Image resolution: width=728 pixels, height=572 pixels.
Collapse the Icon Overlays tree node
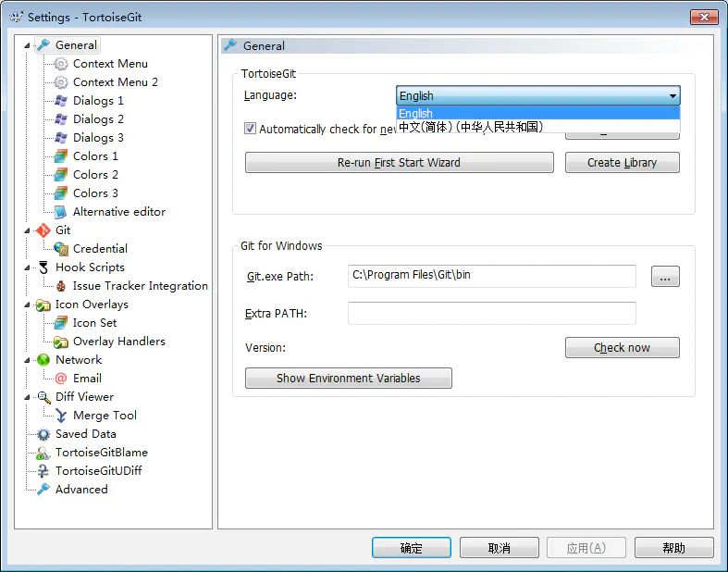point(28,305)
